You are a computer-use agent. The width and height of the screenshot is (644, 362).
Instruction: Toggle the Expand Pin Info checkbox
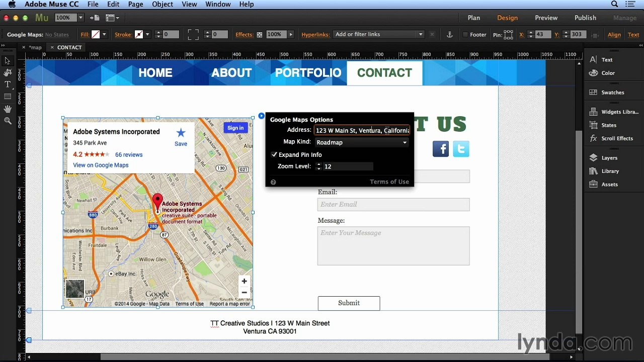[274, 155]
